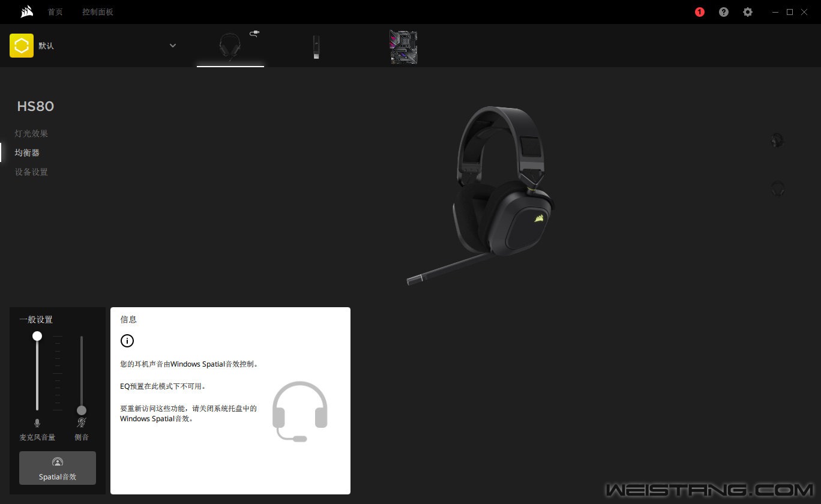Image resolution: width=821 pixels, height=504 pixels.
Task: Toggle the headset cable connection icon
Action: pos(254,34)
